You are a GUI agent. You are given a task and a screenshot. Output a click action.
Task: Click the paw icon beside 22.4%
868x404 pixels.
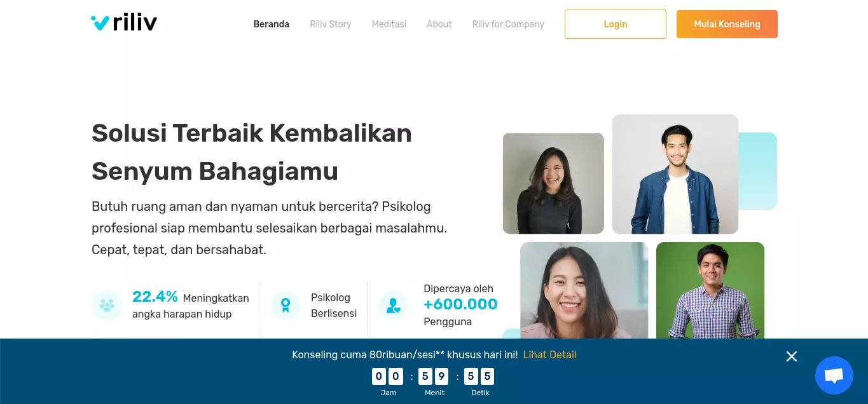(x=107, y=306)
